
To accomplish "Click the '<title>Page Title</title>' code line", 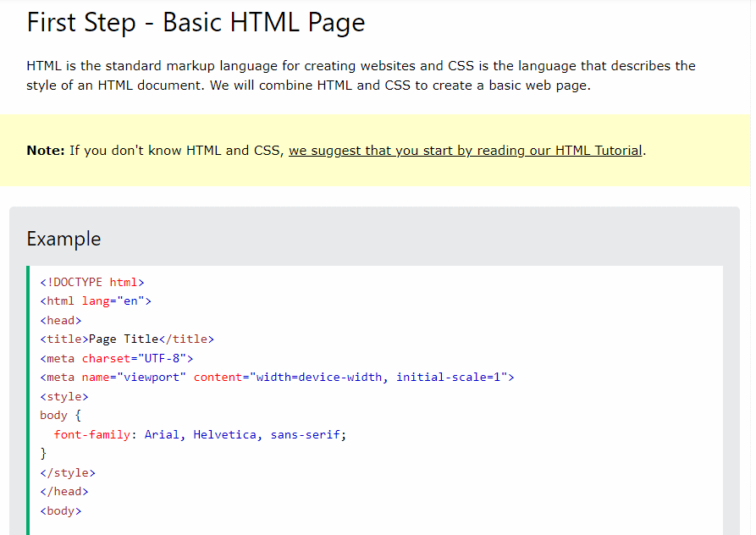I will (127, 339).
